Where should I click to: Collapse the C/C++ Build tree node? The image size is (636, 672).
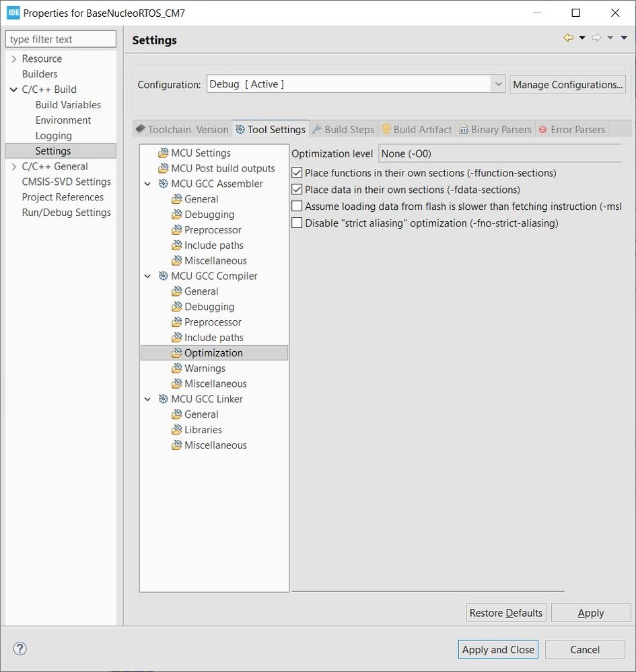coord(13,89)
